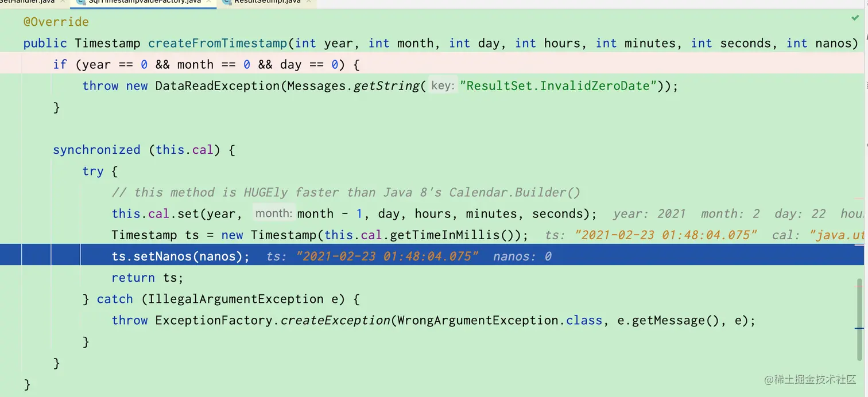Click the inline debug value 'nanos: 0'

pyautogui.click(x=522, y=256)
